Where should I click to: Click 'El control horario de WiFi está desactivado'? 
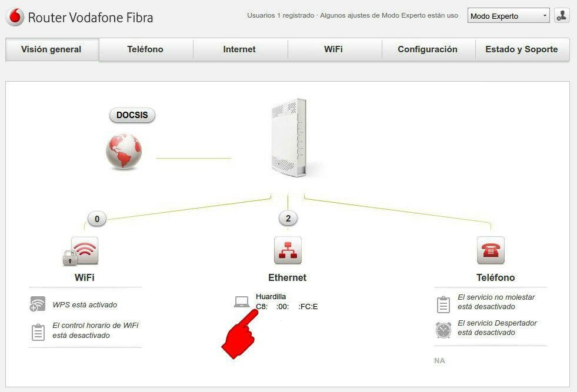96,330
